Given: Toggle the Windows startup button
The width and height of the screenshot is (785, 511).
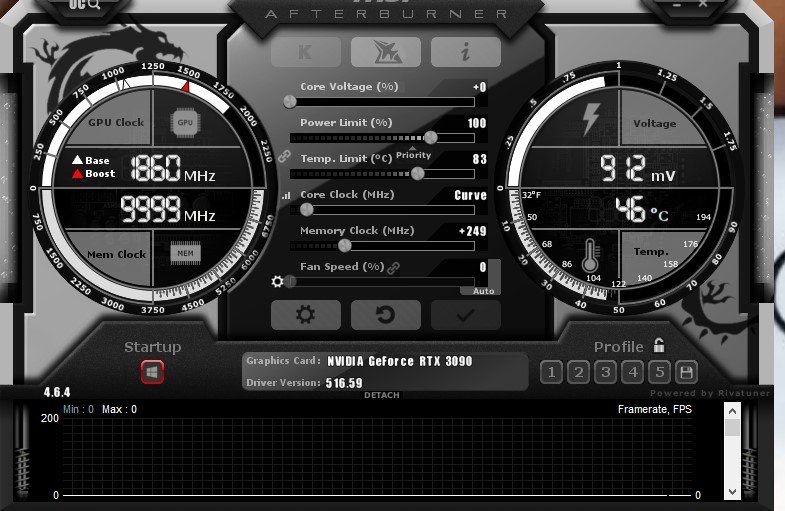Looking at the screenshot, I should pyautogui.click(x=152, y=372).
